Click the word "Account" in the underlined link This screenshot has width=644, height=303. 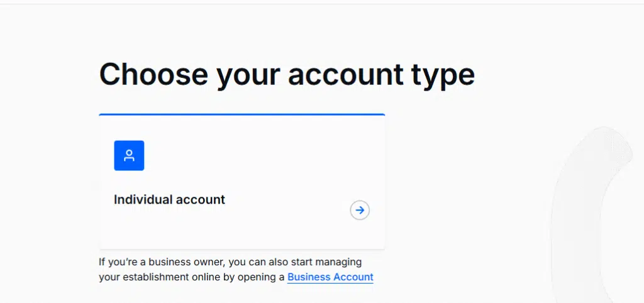coord(352,277)
